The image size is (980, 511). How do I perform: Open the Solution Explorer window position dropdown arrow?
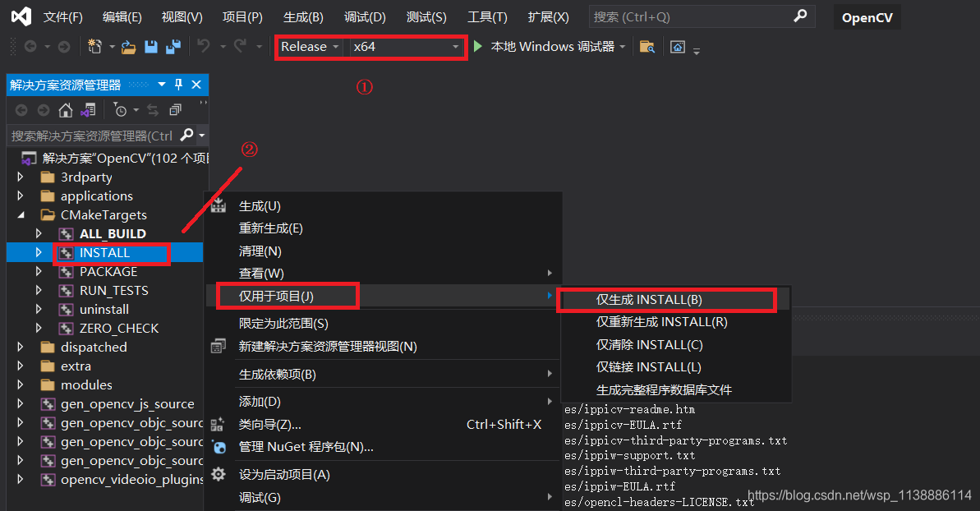click(x=162, y=85)
